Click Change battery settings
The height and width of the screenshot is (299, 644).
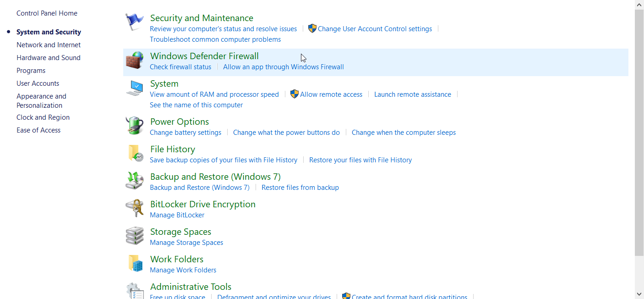(x=186, y=133)
